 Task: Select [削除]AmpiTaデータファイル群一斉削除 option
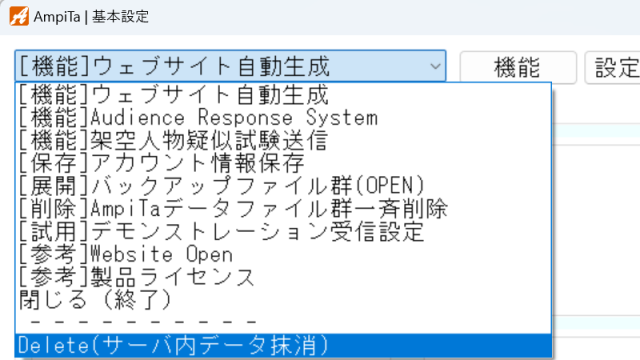point(283,209)
